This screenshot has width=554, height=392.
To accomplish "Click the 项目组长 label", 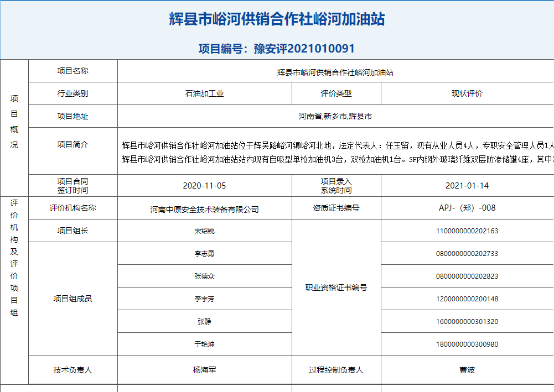I will pos(73,231).
